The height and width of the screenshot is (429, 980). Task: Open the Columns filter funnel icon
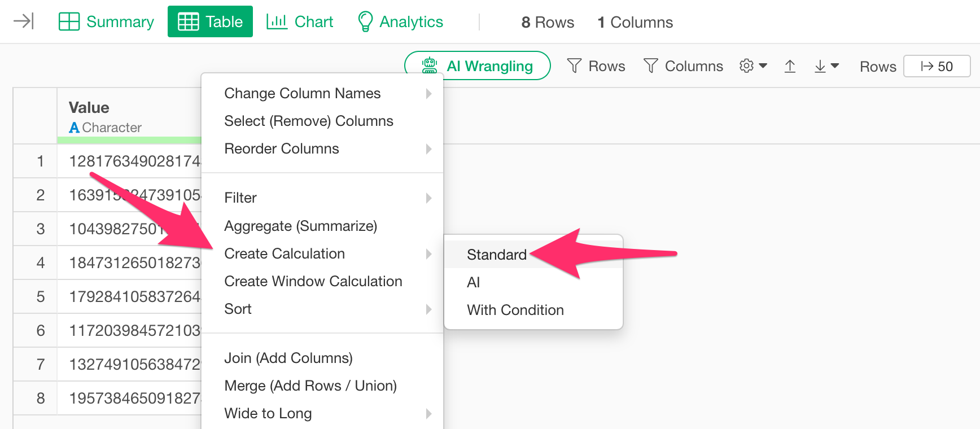651,66
